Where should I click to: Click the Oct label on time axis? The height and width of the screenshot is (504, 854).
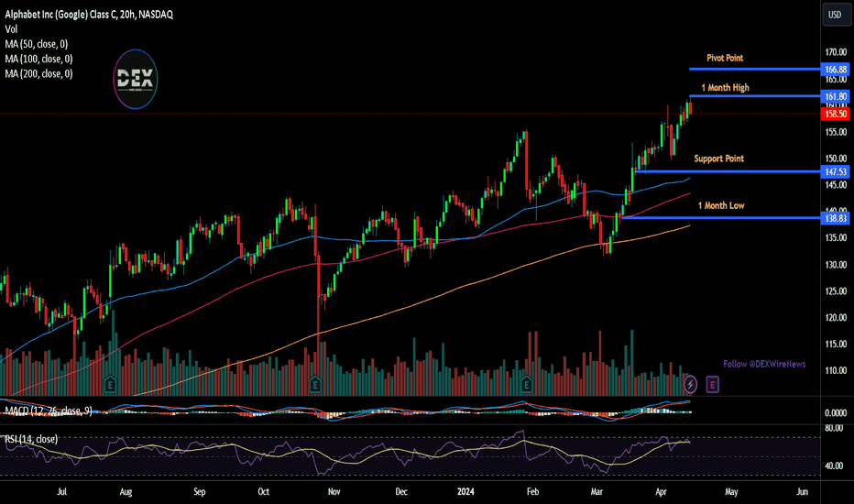263,491
